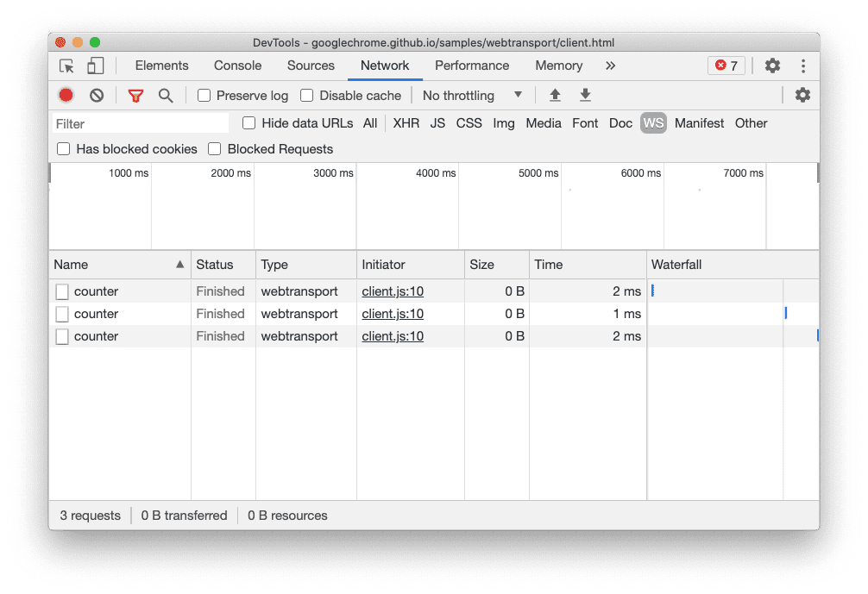Tick the Hide data URLs checkbox
Screen dimensions: 868x594
[x=249, y=123]
